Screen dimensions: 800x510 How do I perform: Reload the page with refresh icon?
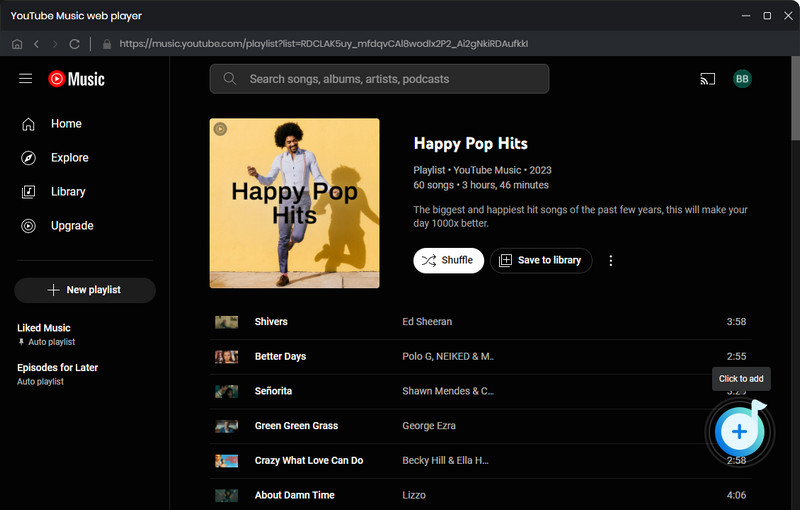(74, 44)
